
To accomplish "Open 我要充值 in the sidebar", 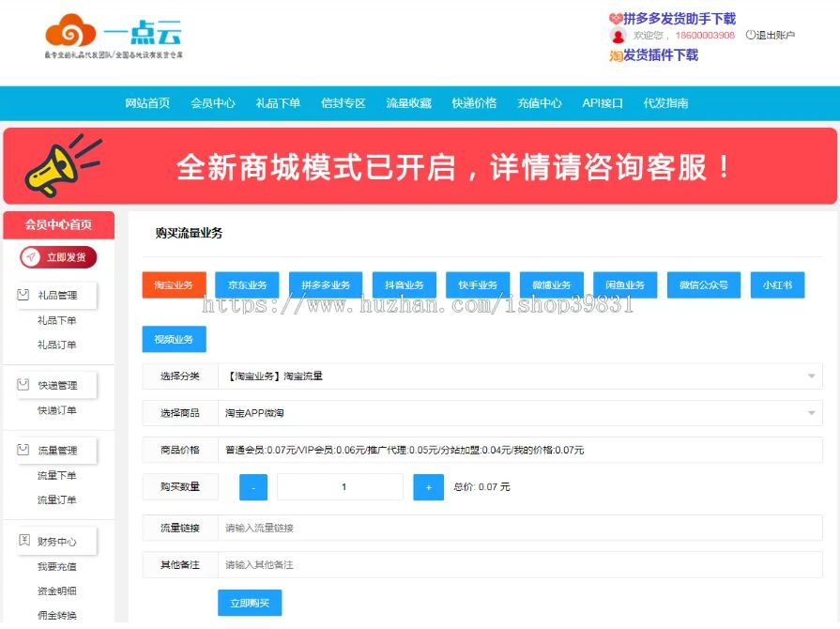I will tap(57, 566).
